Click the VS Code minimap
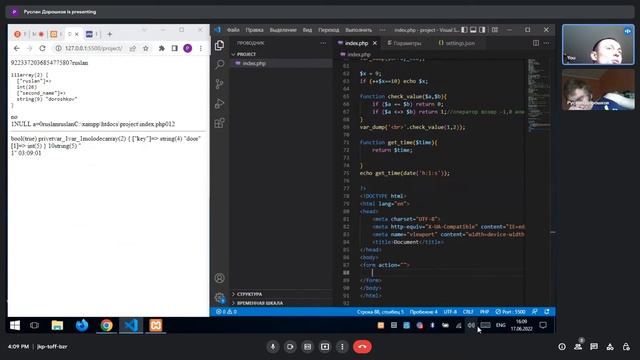Viewport: 640px width, 360px height. point(538,96)
